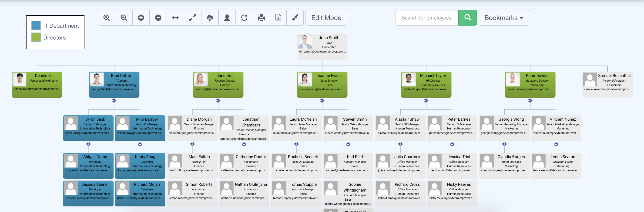Click Michael Taylor's profile photo
Screen dimensions: 644x212
[409, 79]
